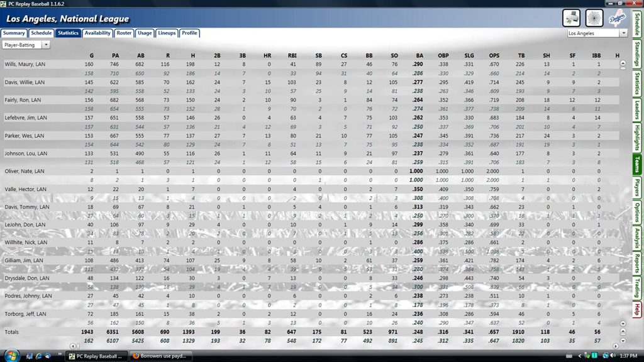Select the Wills, Maury player row

coord(25,64)
